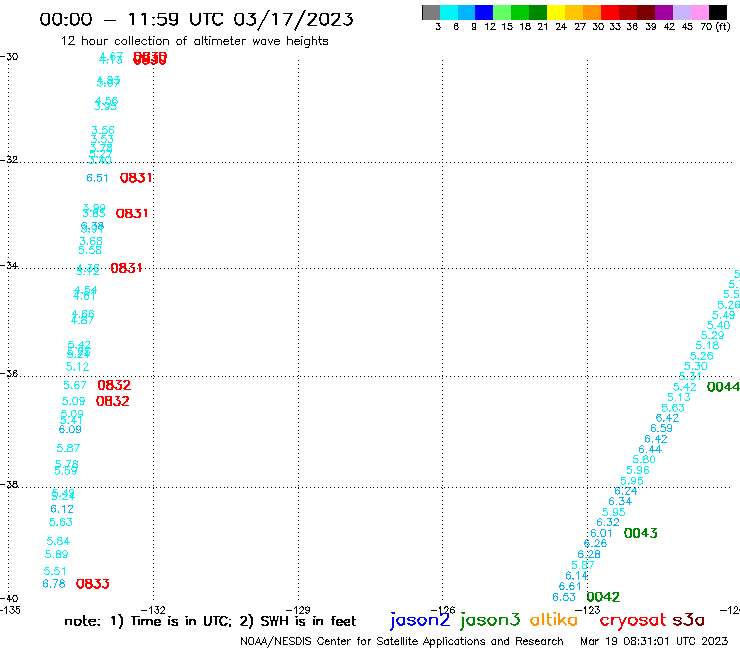Click the wave height value '6.61'
This screenshot has height=650, width=740.
tap(570, 586)
